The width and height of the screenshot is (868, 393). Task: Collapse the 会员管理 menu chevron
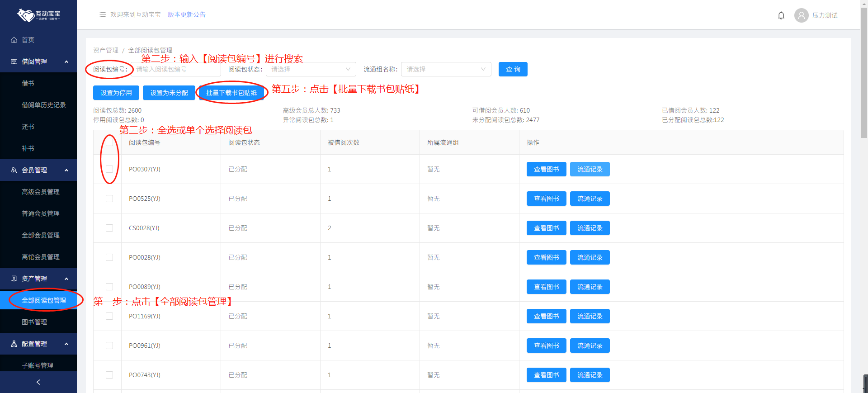66,170
